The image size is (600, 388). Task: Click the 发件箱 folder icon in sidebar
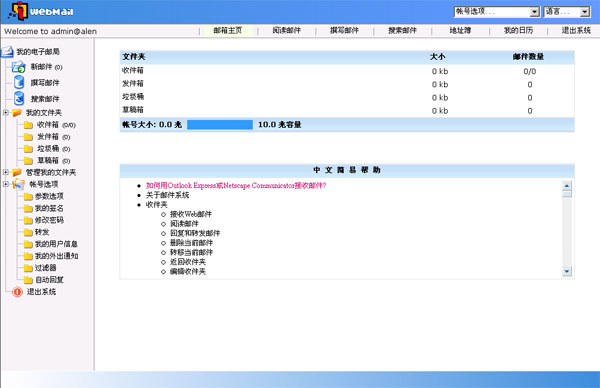28,137
